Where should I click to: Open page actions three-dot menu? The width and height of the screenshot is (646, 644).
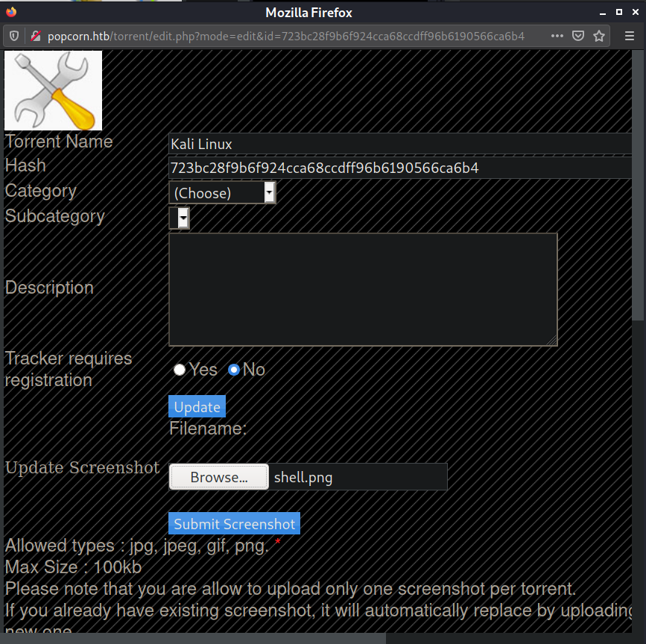tap(557, 37)
